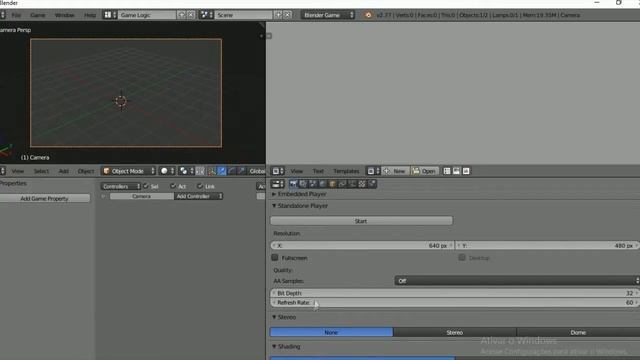This screenshot has width=640, height=360.
Task: Open the 3D viewport Add menu
Action: tap(64, 171)
